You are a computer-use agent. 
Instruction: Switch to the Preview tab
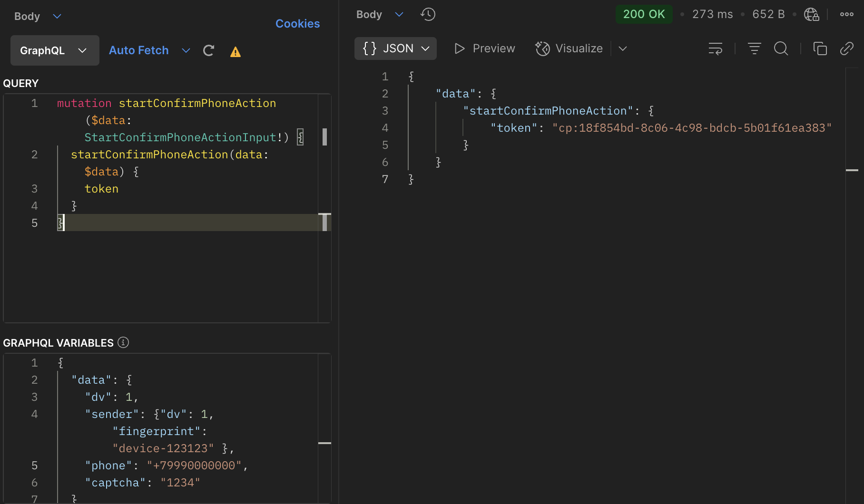click(x=485, y=48)
